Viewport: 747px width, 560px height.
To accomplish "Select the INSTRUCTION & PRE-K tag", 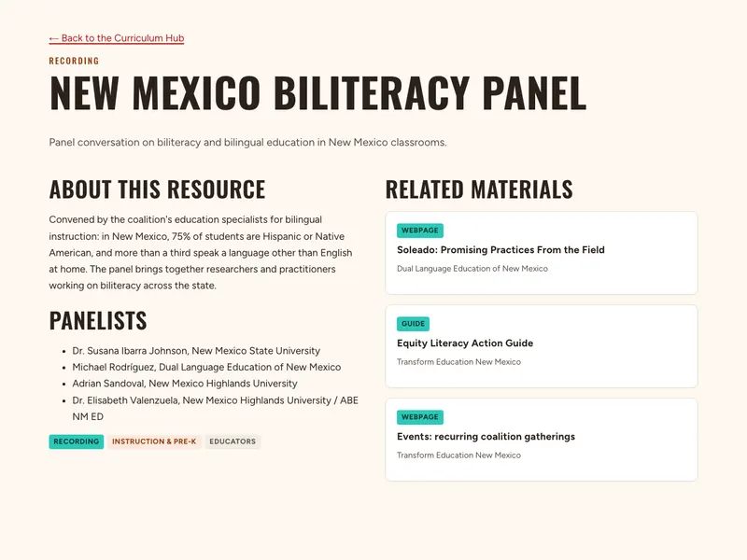I will [x=154, y=441].
